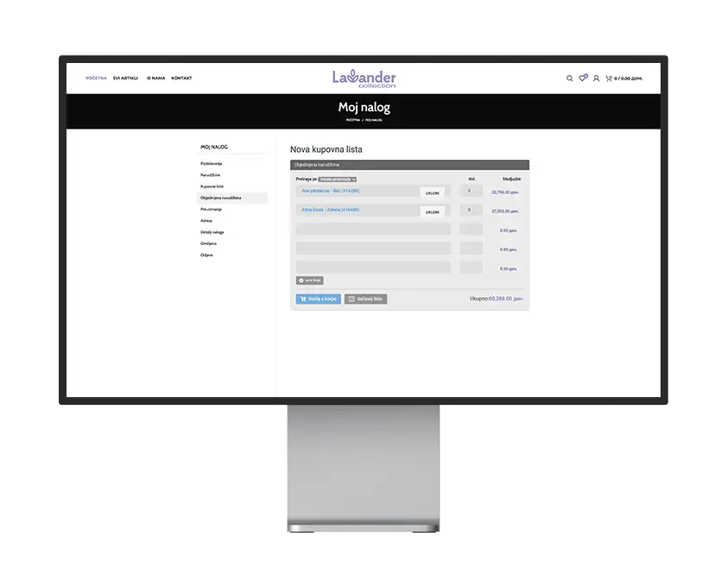Click the fourth empty product search field
This screenshot has height=575, width=728.
click(x=373, y=248)
